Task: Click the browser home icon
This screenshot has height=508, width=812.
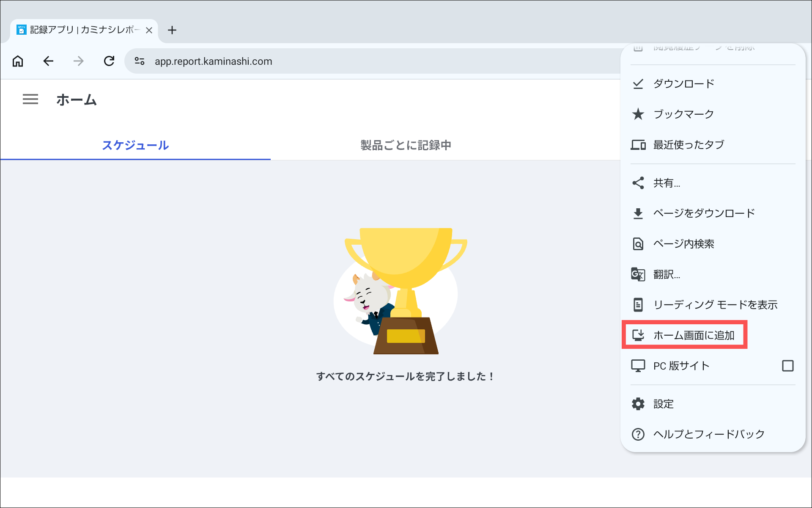Action: 18,61
